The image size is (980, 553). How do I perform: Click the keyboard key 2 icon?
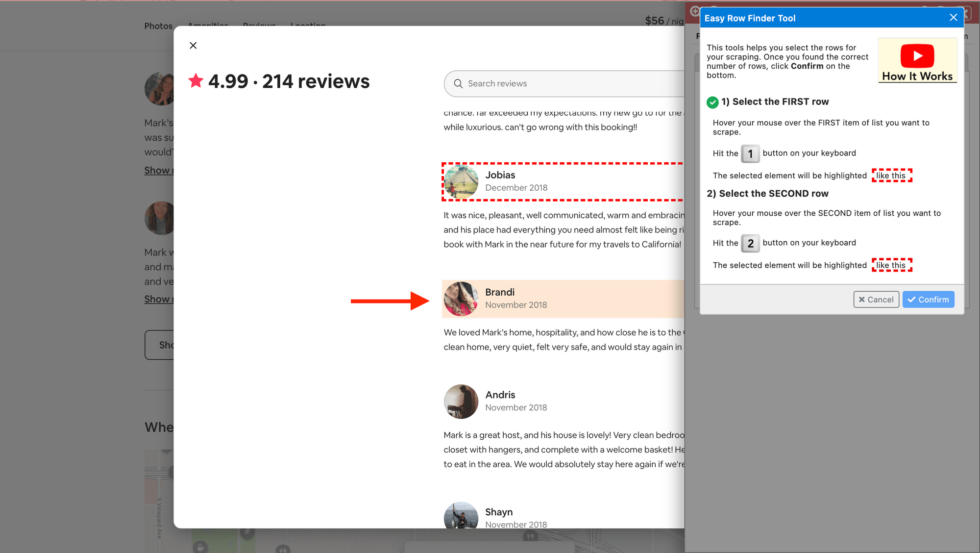tap(750, 244)
